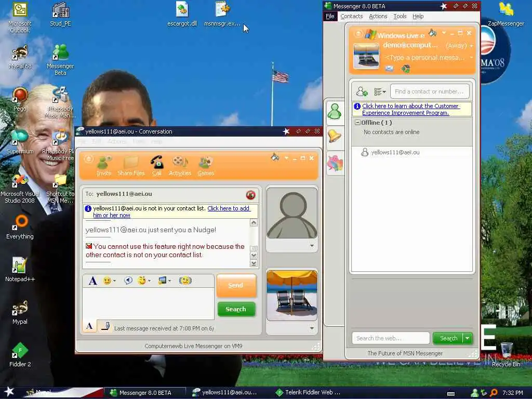The image size is (532, 399).
Task: Click Find a contact or number field
Action: 430,91
